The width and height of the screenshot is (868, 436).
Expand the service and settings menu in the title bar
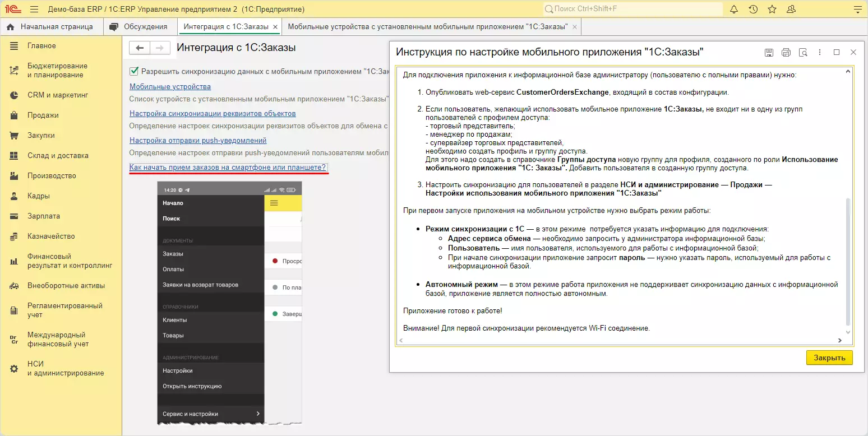[857, 10]
